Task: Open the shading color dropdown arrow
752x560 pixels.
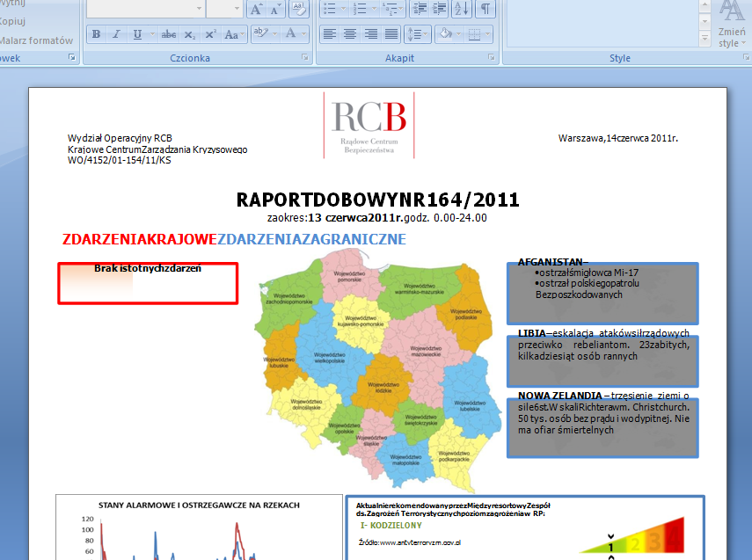Action: (459, 34)
